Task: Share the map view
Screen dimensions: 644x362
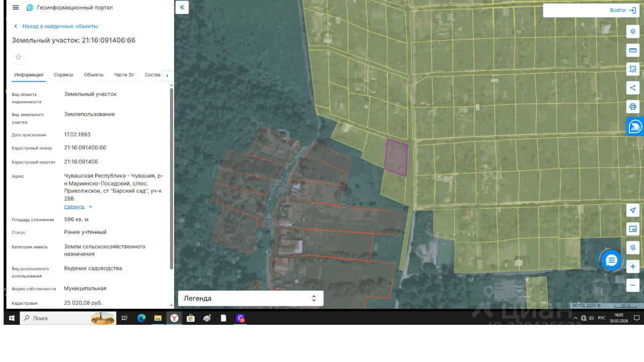Action: tap(633, 87)
